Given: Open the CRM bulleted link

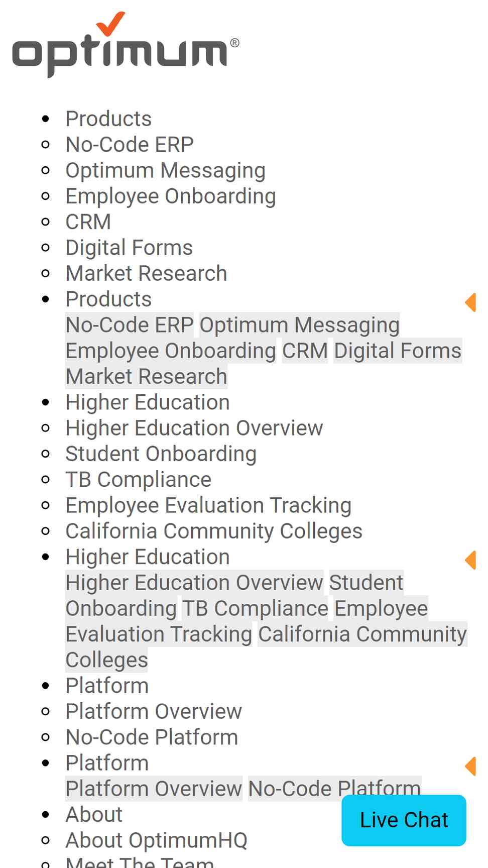Looking at the screenshot, I should point(88,222).
